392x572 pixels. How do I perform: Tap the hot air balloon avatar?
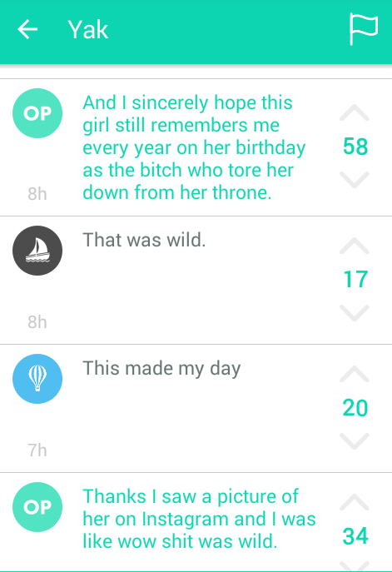point(37,379)
